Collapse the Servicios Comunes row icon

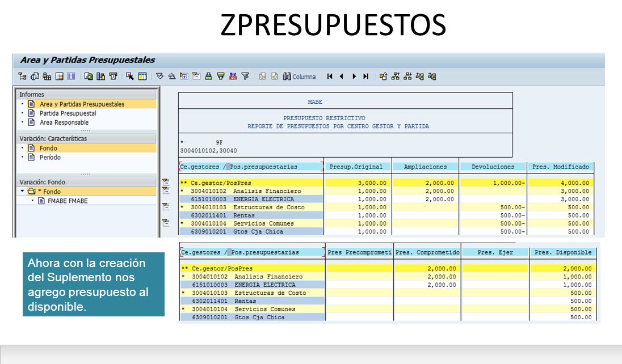(x=166, y=223)
